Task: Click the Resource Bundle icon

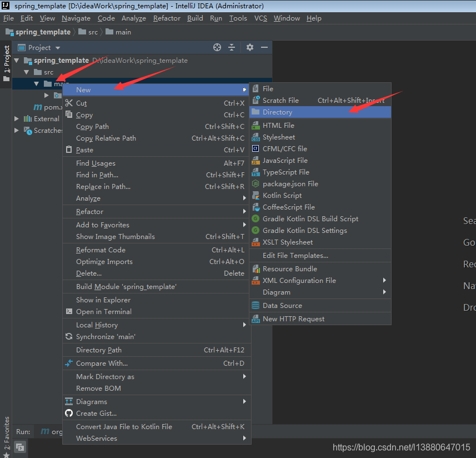Action: [256, 268]
